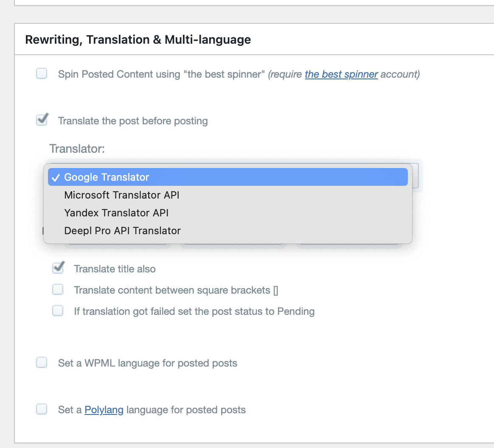Click the Translator select box's exposed right edge
Viewport: 494px width, 448px height.
coord(415,176)
